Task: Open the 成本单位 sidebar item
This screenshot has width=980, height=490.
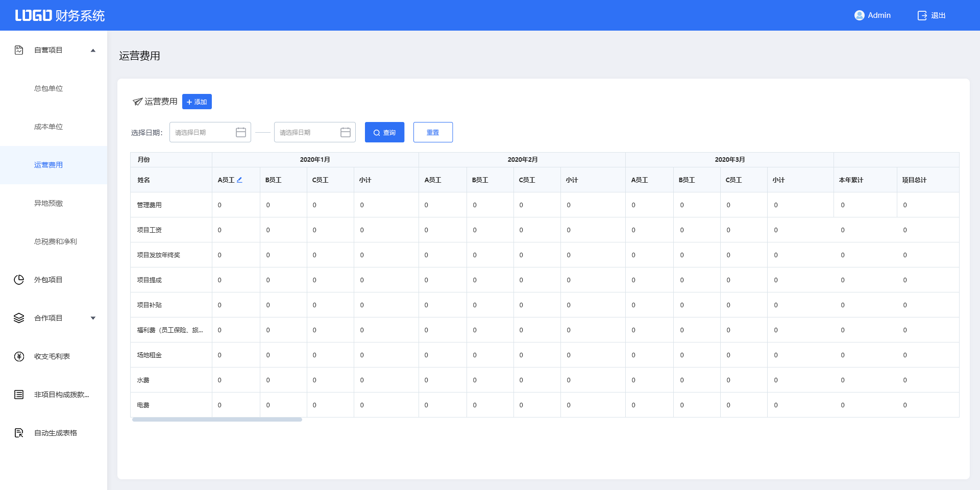Action: [48, 127]
